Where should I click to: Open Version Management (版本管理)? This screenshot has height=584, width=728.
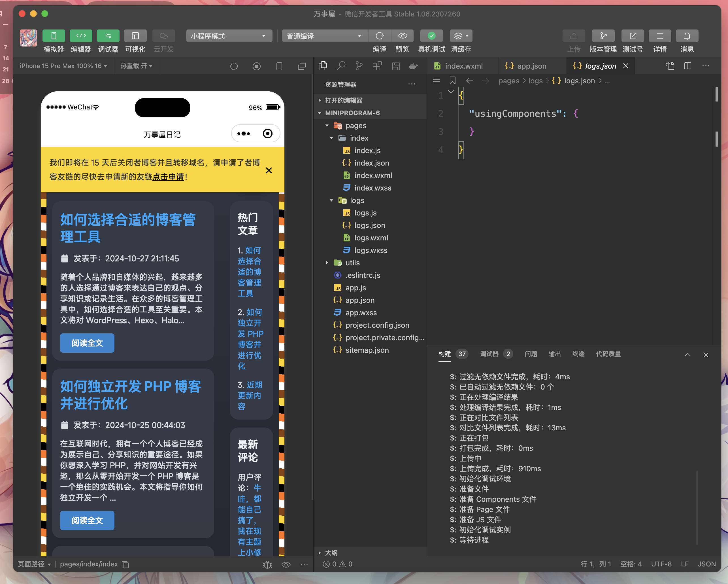pyautogui.click(x=603, y=36)
